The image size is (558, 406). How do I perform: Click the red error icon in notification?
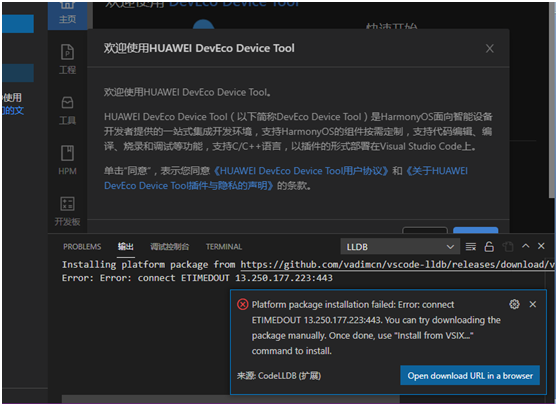point(243,305)
